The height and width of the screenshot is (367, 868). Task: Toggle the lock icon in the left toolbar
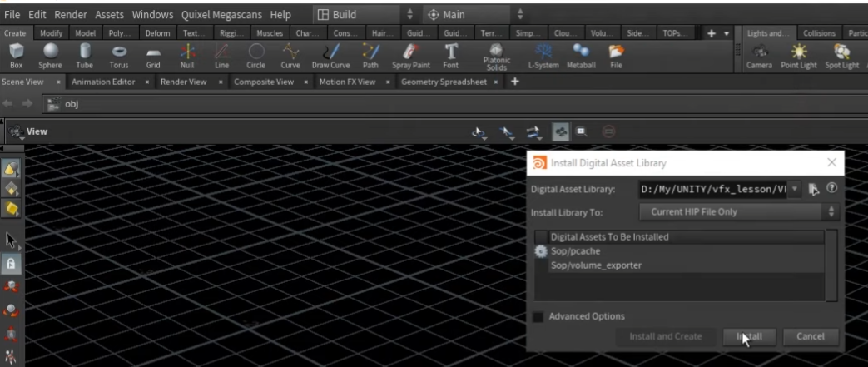pyautogui.click(x=11, y=264)
